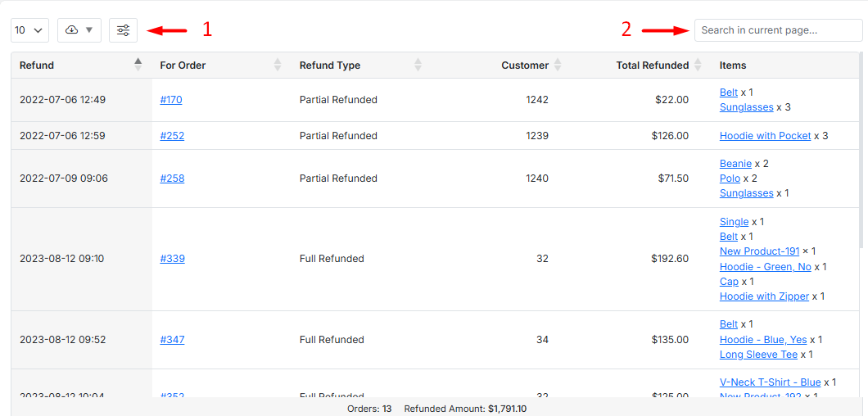The image size is (868, 416).
Task: Open order #170 link
Action: point(171,100)
